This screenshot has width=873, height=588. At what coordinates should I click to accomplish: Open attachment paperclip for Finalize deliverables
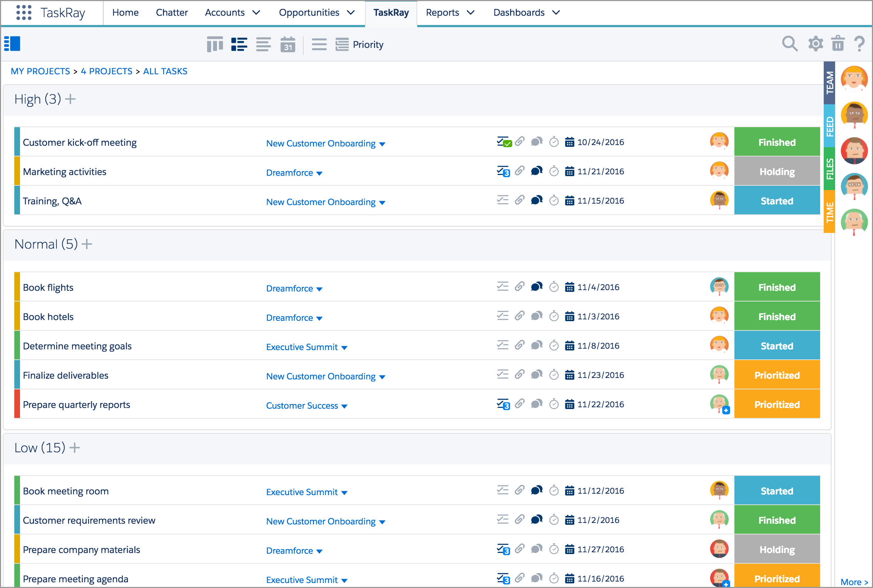(x=519, y=374)
